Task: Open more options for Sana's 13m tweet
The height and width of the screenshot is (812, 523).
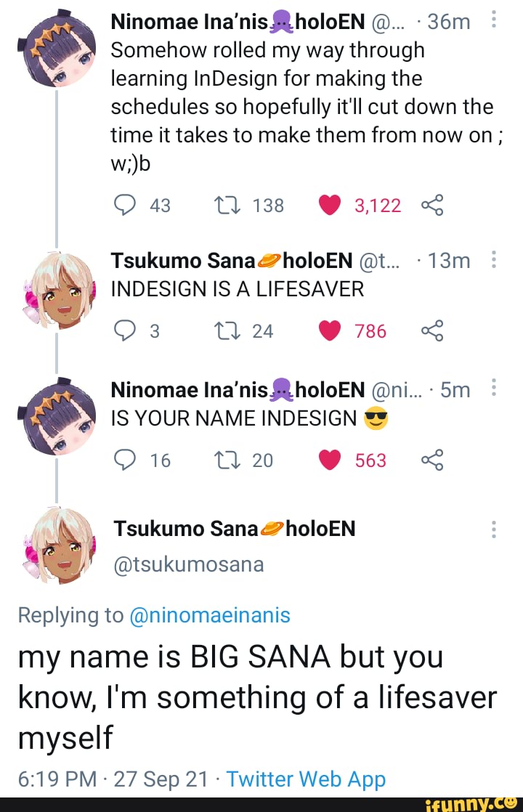Action: 495,261
